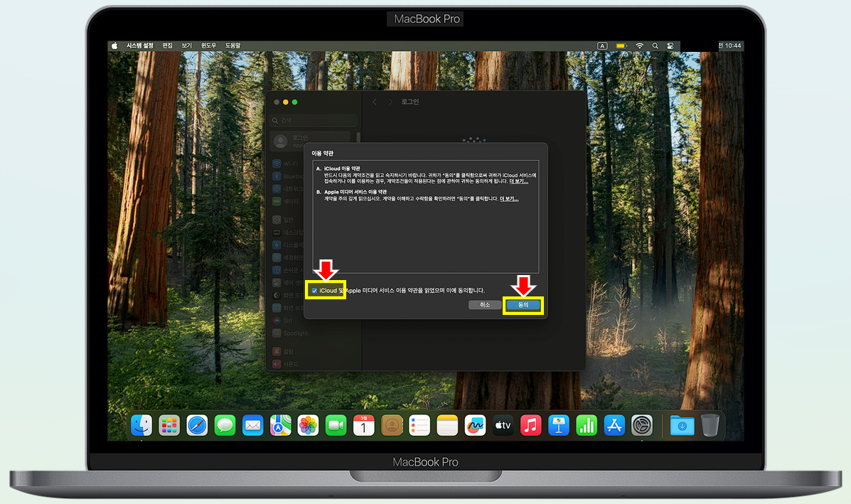Click the 취소 cancel button

coord(485,305)
